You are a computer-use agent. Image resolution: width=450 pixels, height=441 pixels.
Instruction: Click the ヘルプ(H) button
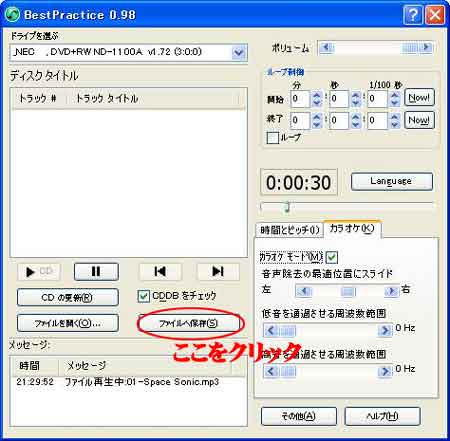pos(382,416)
